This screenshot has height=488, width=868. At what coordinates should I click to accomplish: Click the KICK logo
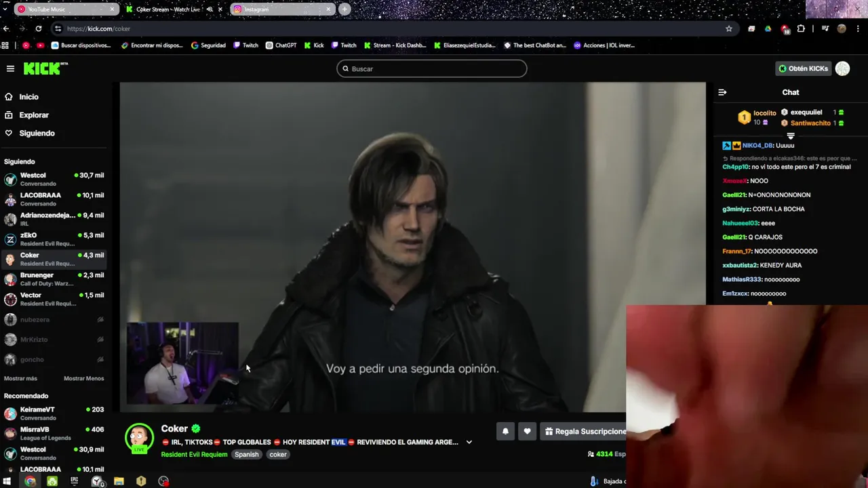point(45,68)
